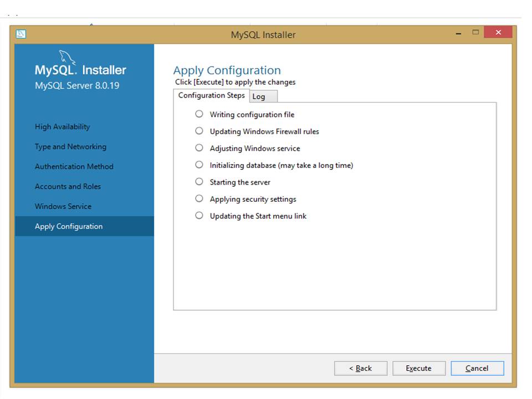Open the Log tab

[263, 96]
